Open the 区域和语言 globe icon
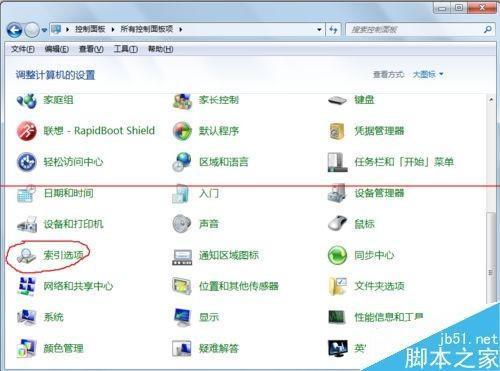Image resolution: width=500 pixels, height=371 pixels. (x=182, y=162)
